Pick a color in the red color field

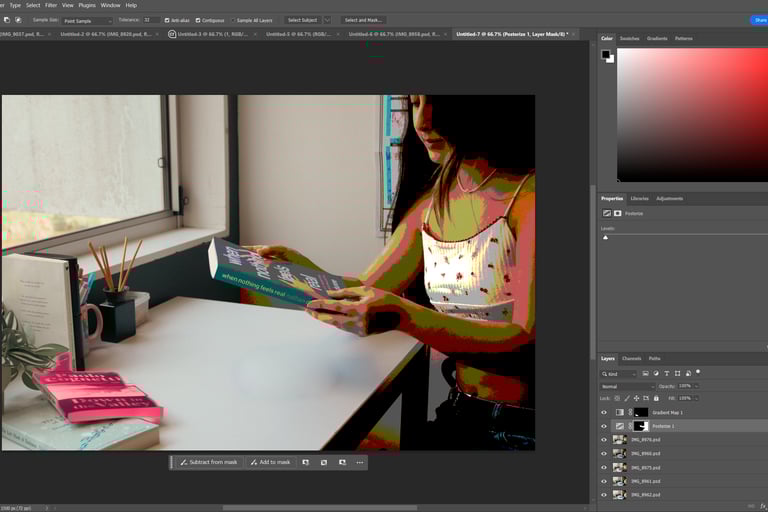pyautogui.click(x=692, y=115)
